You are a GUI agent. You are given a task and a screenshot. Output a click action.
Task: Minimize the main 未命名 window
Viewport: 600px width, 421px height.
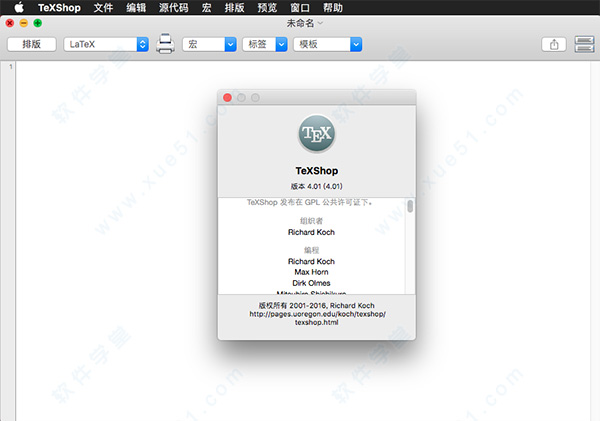pyautogui.click(x=24, y=23)
